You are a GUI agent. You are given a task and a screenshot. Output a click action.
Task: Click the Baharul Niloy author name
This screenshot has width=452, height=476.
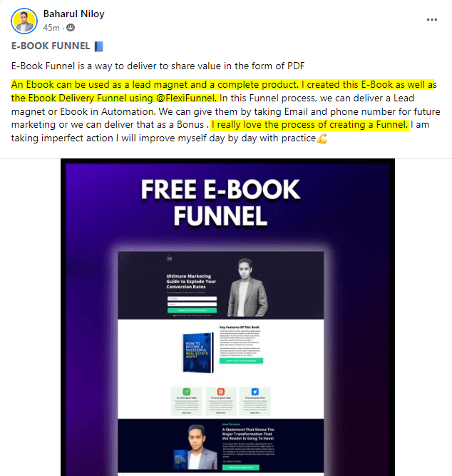(73, 14)
